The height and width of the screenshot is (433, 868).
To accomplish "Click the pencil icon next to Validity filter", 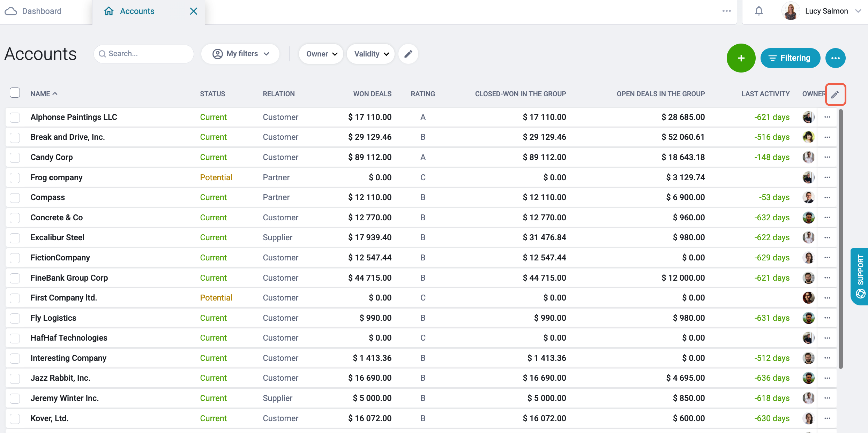I will [x=408, y=54].
